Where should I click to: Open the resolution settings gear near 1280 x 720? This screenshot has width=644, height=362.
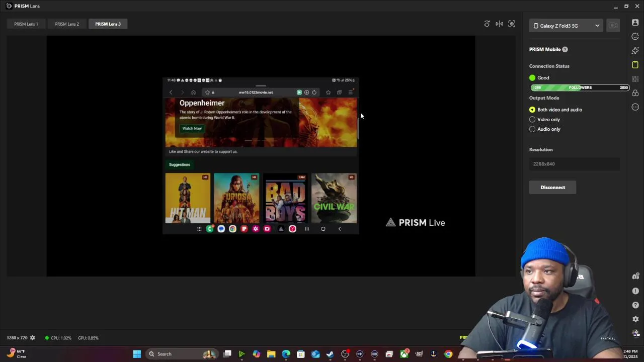[x=33, y=338]
